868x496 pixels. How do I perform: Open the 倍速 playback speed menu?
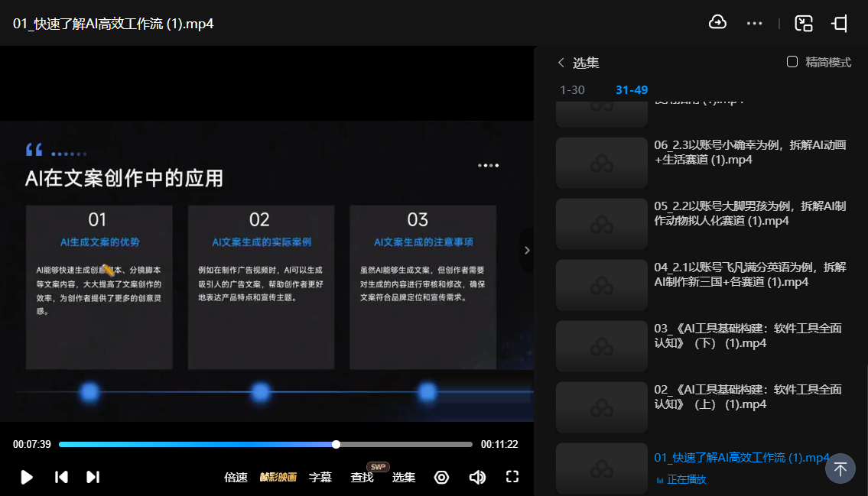pyautogui.click(x=236, y=477)
